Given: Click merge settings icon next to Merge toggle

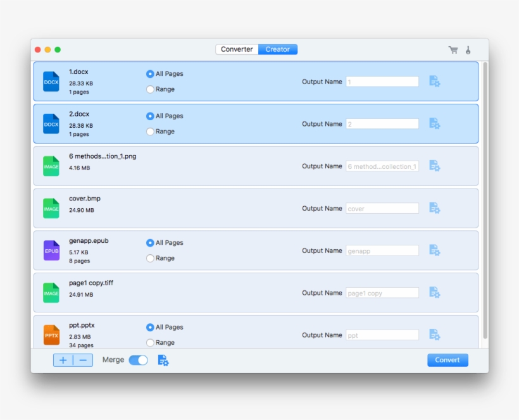Looking at the screenshot, I should coord(163,360).
